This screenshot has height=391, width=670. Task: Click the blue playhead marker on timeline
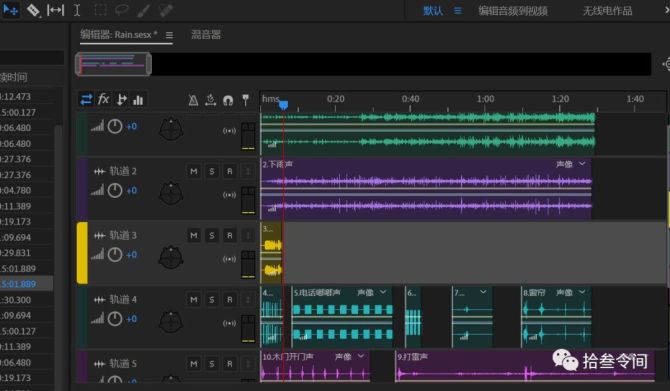click(x=283, y=105)
